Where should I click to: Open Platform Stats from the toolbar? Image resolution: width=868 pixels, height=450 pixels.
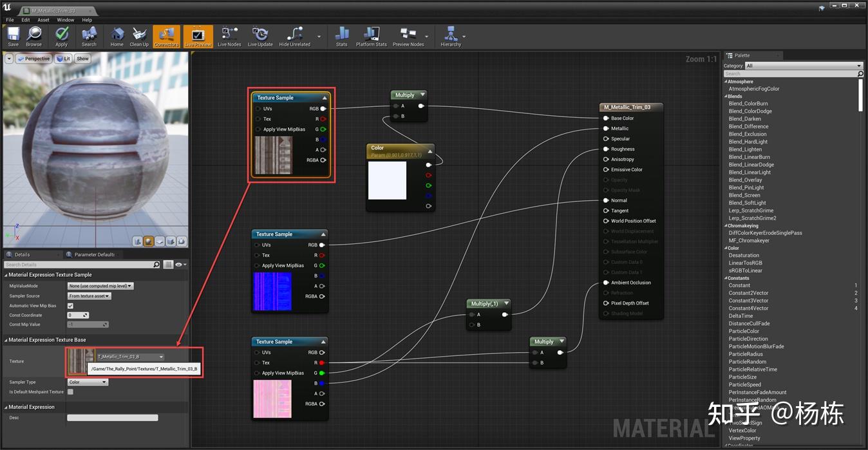point(370,35)
